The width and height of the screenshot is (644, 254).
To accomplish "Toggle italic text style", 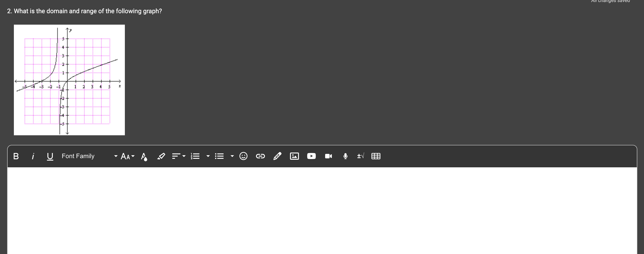I will pyautogui.click(x=33, y=156).
